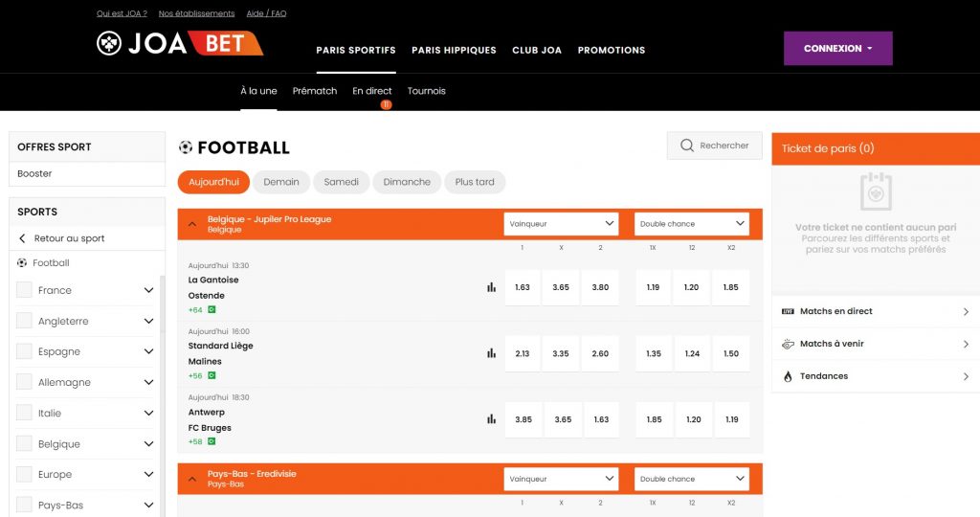This screenshot has height=517, width=980.
Task: Open statistics icon for Standard Liège match
Action: click(x=492, y=353)
